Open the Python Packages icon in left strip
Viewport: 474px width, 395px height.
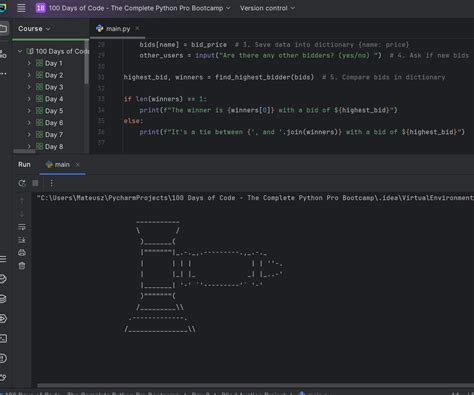click(3, 299)
